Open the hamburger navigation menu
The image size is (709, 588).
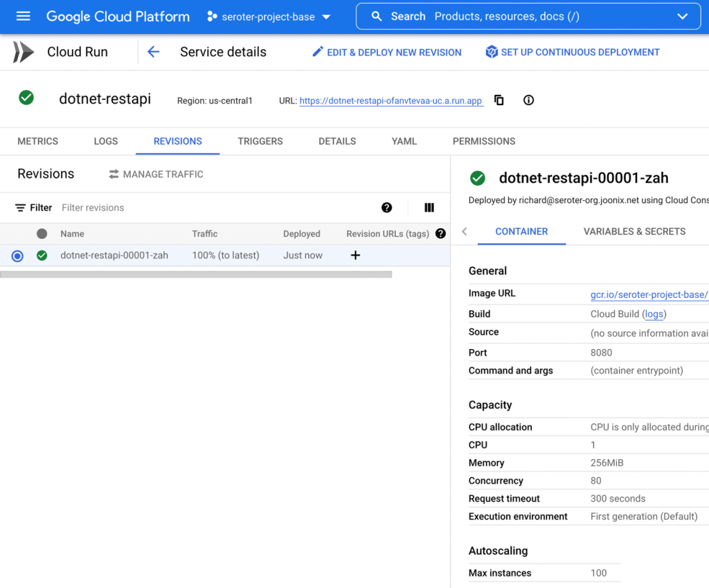[x=23, y=16]
